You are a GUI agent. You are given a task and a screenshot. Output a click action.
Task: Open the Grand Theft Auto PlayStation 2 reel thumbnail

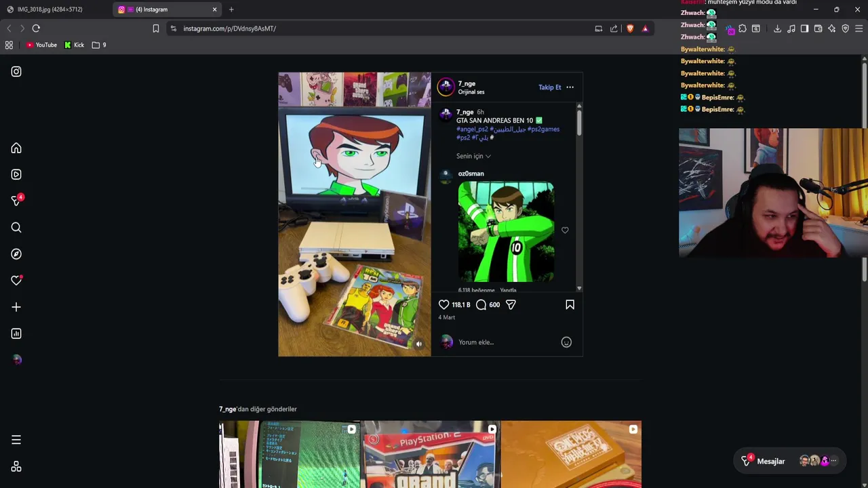pos(431,455)
